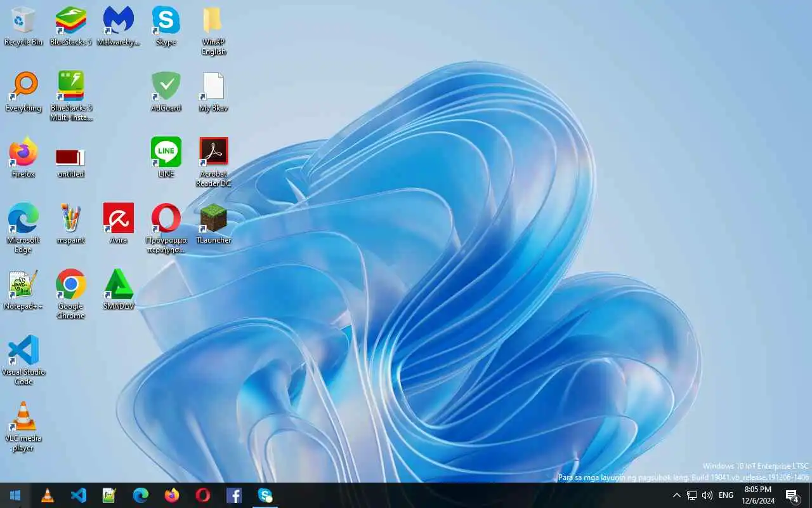The image size is (812, 508).
Task: Select the Google Chrome desktop shortcut
Action: [x=70, y=295]
